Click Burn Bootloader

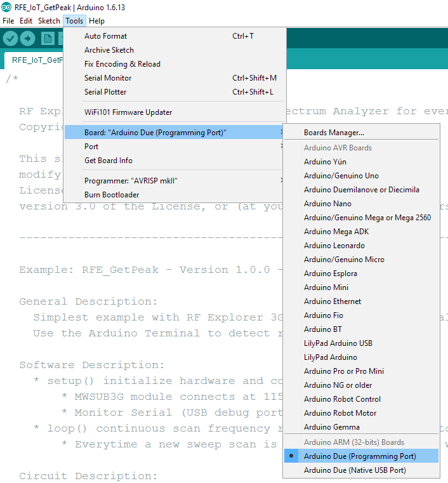point(175,195)
